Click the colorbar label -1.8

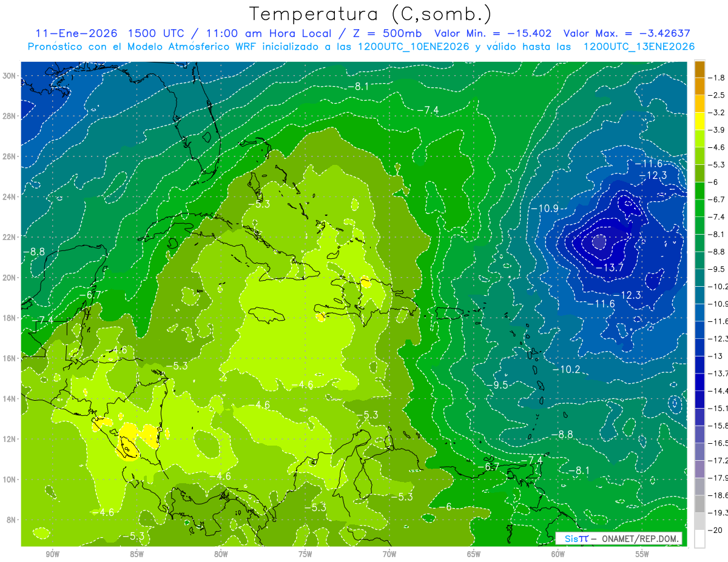click(716, 78)
